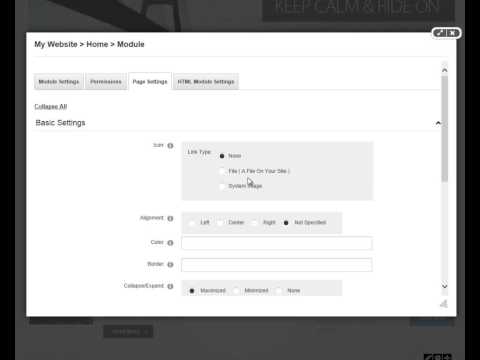This screenshot has height=360, width=480.
Task: Click the scrollbar down arrow
Action: point(444,286)
